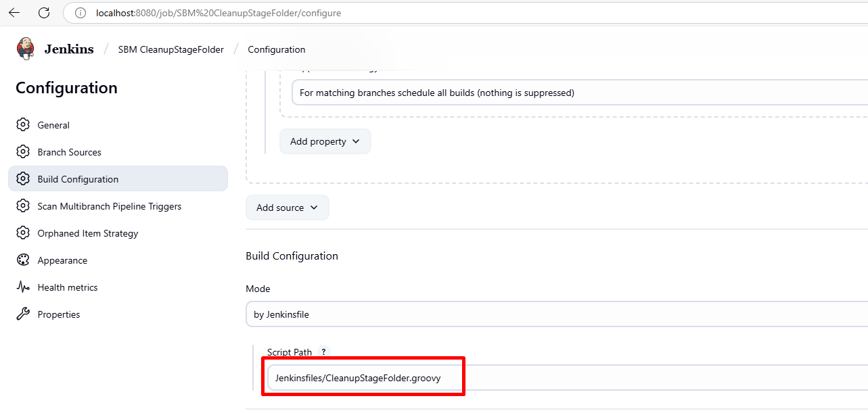Reload the page with the refresh icon
Image resolution: width=868 pixels, height=413 pixels.
pyautogui.click(x=44, y=13)
